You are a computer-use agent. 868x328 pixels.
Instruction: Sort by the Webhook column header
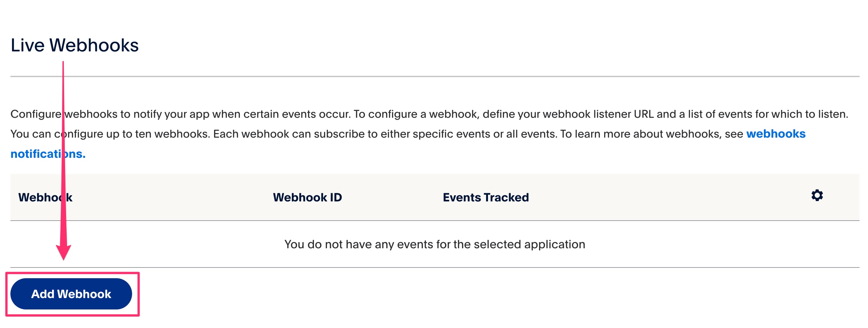pyautogui.click(x=46, y=197)
